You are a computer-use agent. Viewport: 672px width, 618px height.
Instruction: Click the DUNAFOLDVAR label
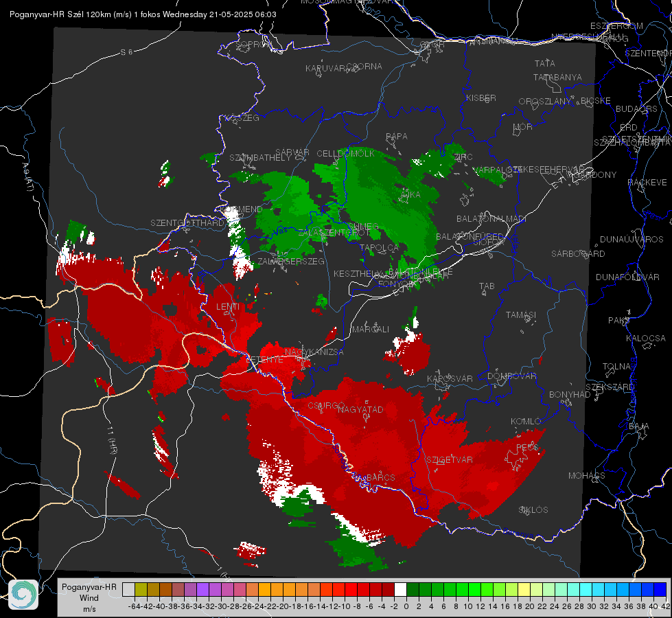[x=627, y=277]
